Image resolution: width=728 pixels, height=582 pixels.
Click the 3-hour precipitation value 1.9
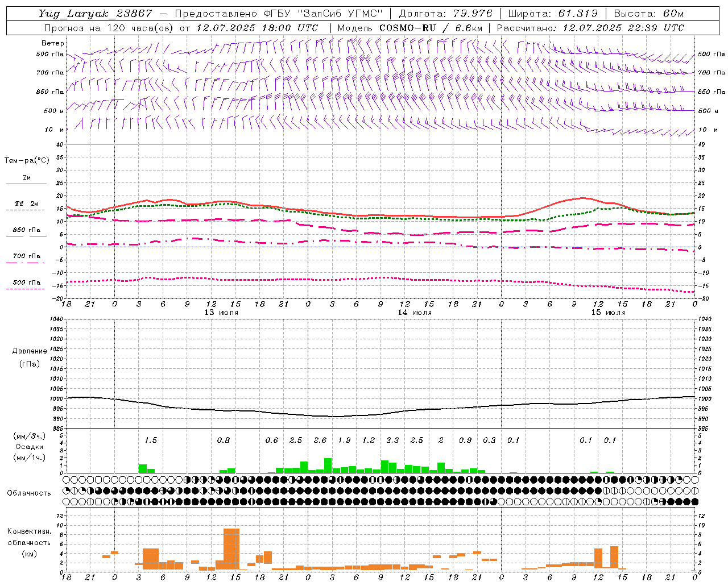click(x=344, y=440)
